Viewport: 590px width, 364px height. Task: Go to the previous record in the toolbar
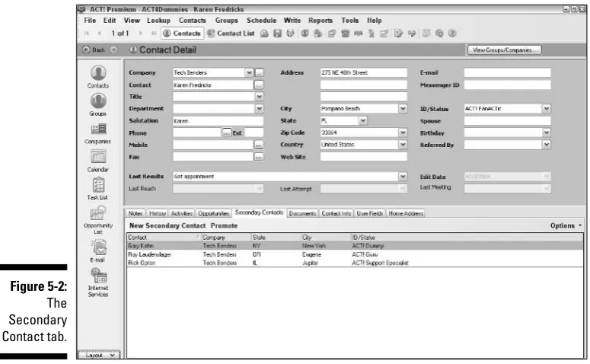click(99, 34)
